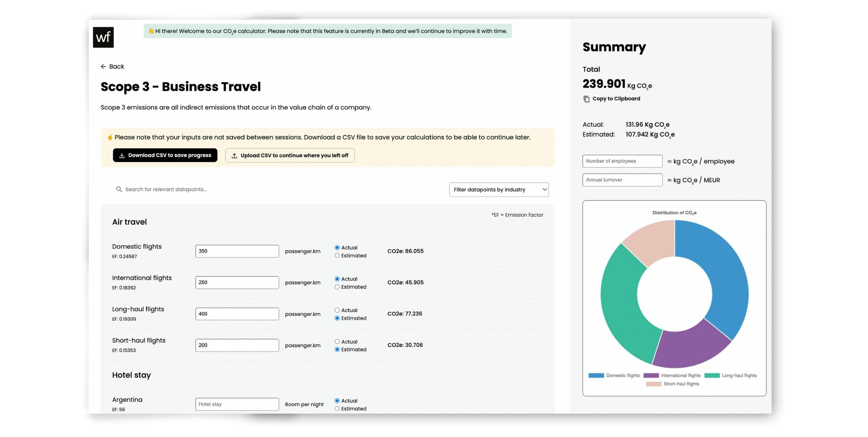Select Estimated for Argentina hotel stay
This screenshot has height=437, width=868.
[x=337, y=408]
